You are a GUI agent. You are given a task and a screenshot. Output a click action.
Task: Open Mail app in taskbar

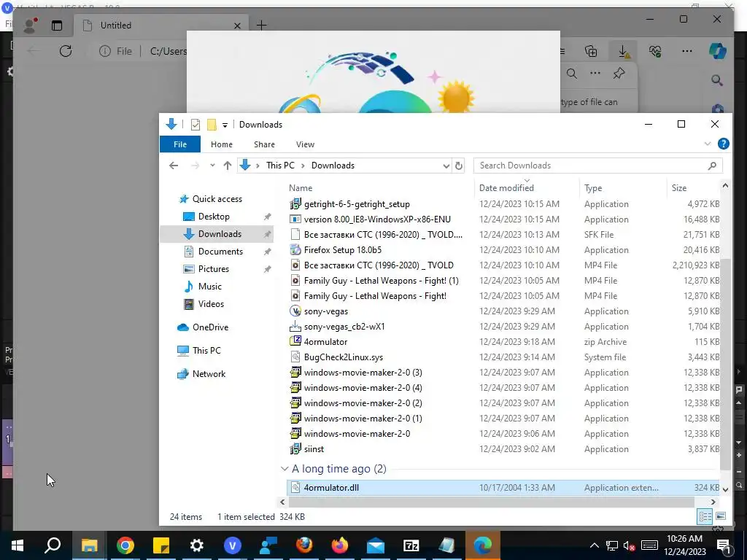(376, 545)
